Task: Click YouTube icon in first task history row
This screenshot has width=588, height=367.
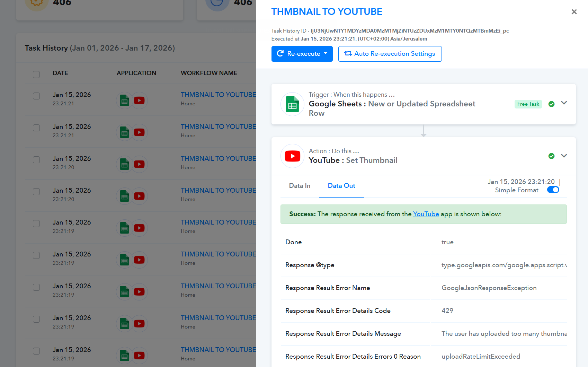Action: (139, 101)
